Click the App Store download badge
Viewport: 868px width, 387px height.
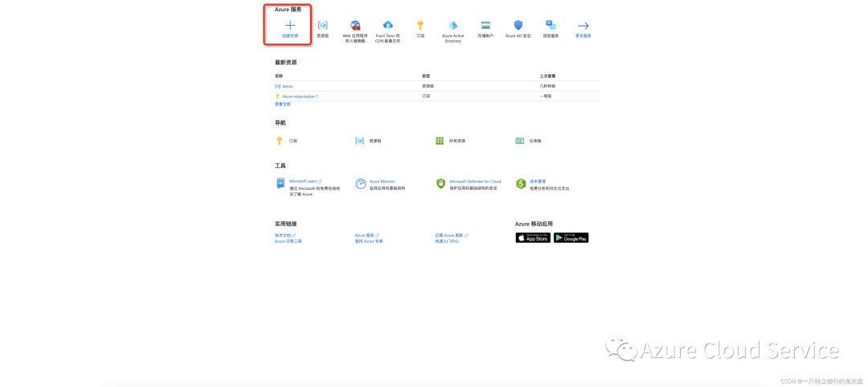533,238
